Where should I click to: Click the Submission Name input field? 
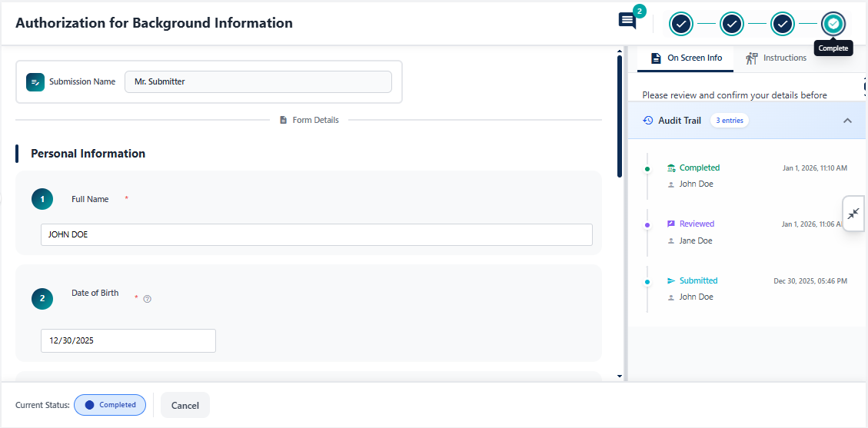[258, 82]
